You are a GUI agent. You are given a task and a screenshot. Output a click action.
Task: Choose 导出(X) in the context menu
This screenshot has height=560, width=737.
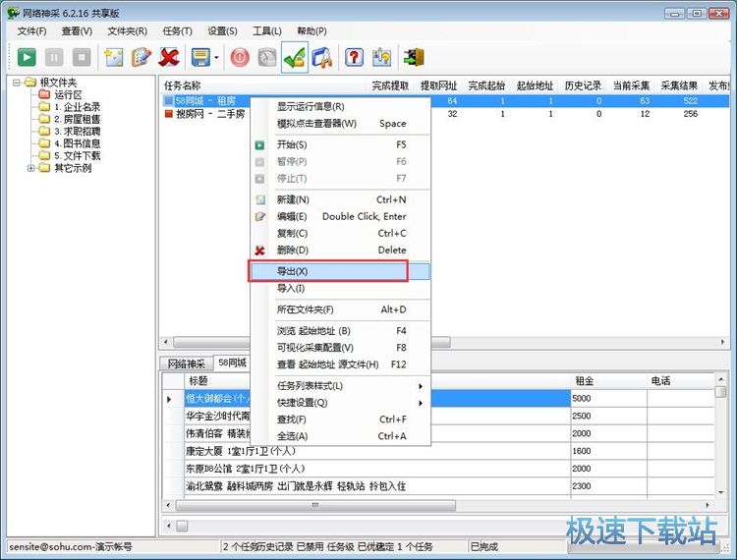tap(341, 271)
